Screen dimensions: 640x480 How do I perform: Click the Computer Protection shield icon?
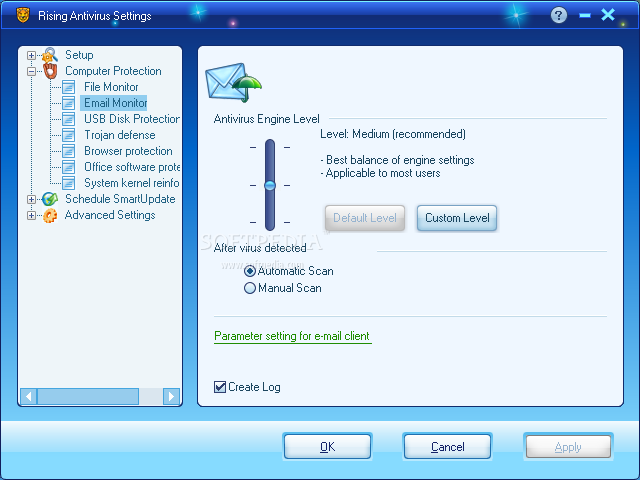pos(50,71)
